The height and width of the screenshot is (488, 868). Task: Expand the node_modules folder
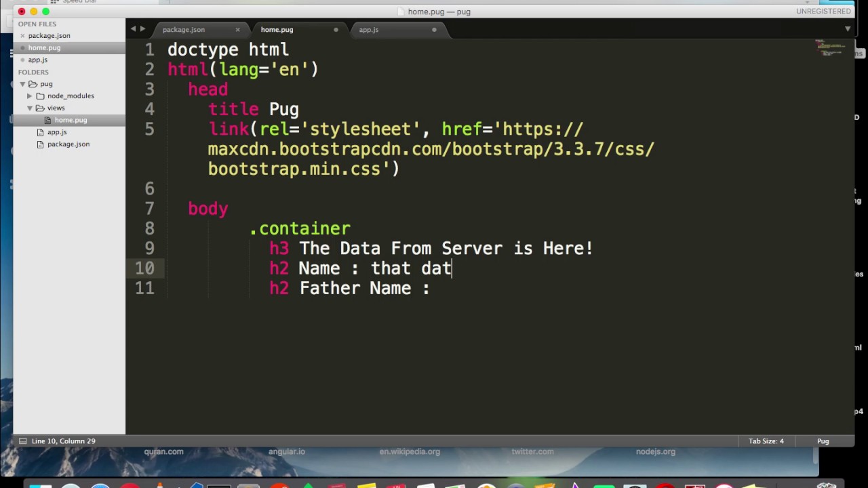coord(30,96)
